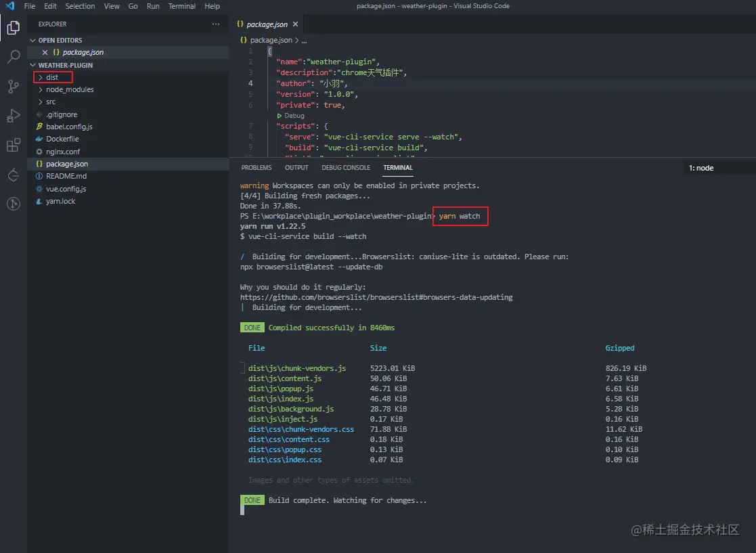Open the browserslist GitHub link in terminal
The width and height of the screenshot is (756, 553).
(376, 297)
